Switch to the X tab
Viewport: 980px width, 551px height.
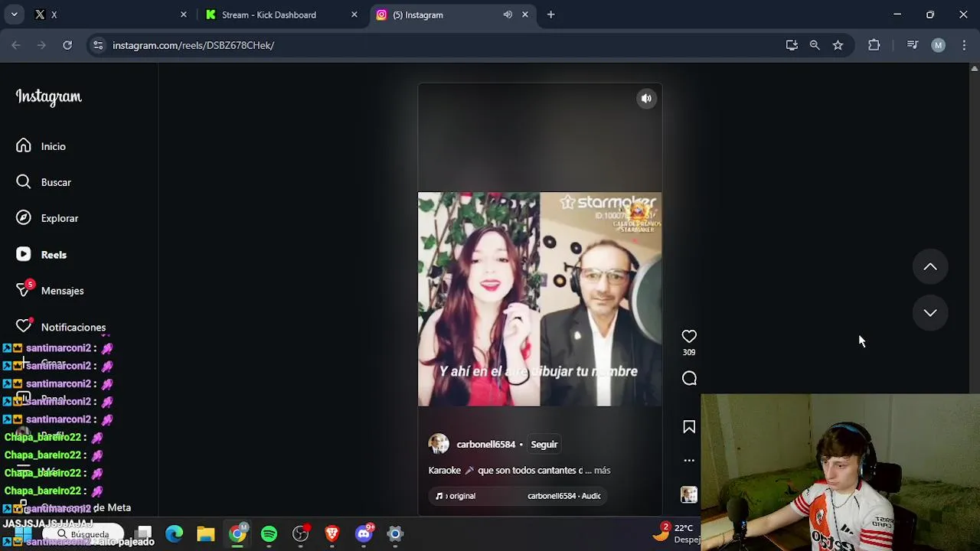(111, 15)
